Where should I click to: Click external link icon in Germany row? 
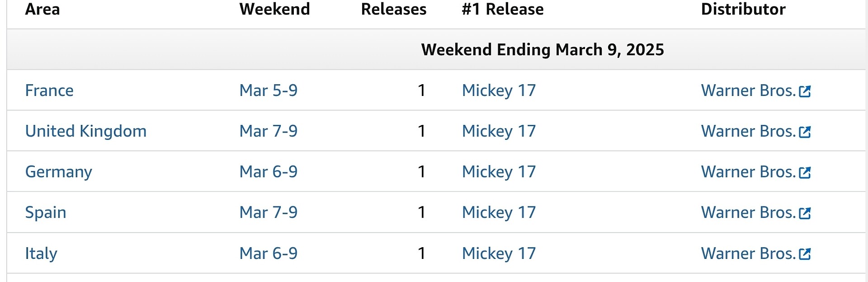805,173
